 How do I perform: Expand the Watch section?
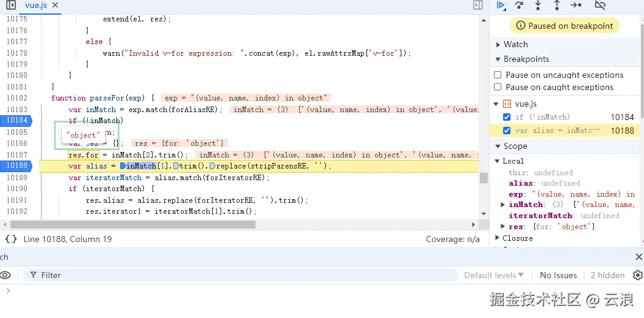[499, 44]
